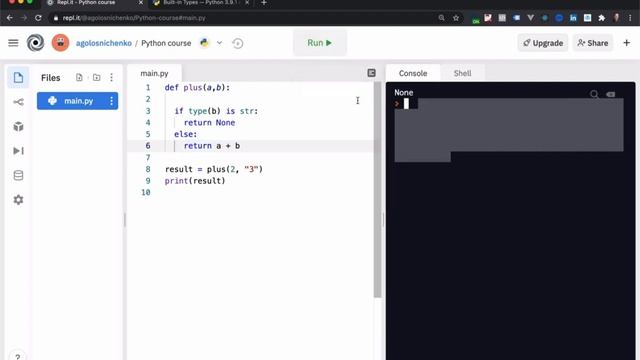Screen dimensions: 640x360
Task: Add a new folder in the Files panel
Action: point(96,78)
